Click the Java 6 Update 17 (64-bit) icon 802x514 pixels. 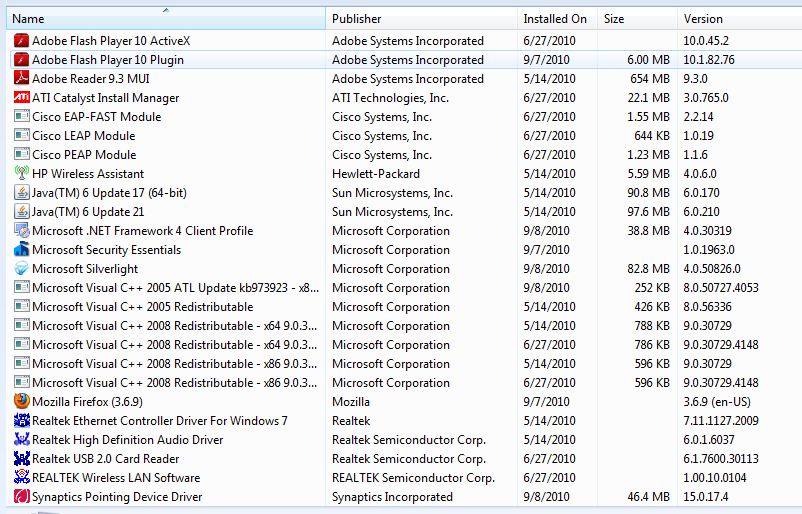pyautogui.click(x=21, y=192)
